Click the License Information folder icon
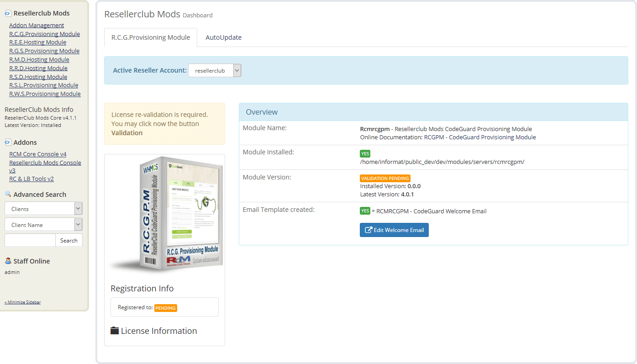Screen dimensions: 637x364 click(115, 331)
